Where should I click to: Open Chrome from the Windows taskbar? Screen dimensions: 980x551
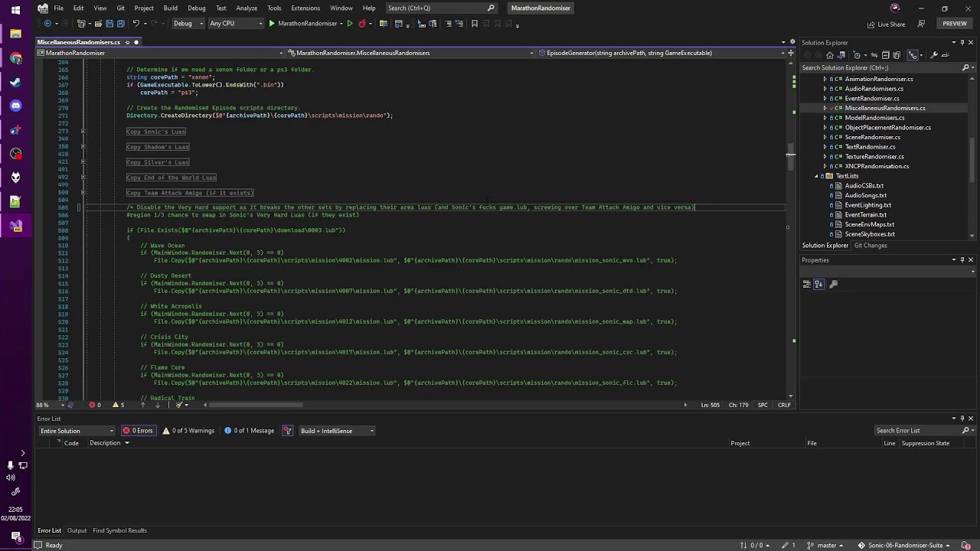16,58
